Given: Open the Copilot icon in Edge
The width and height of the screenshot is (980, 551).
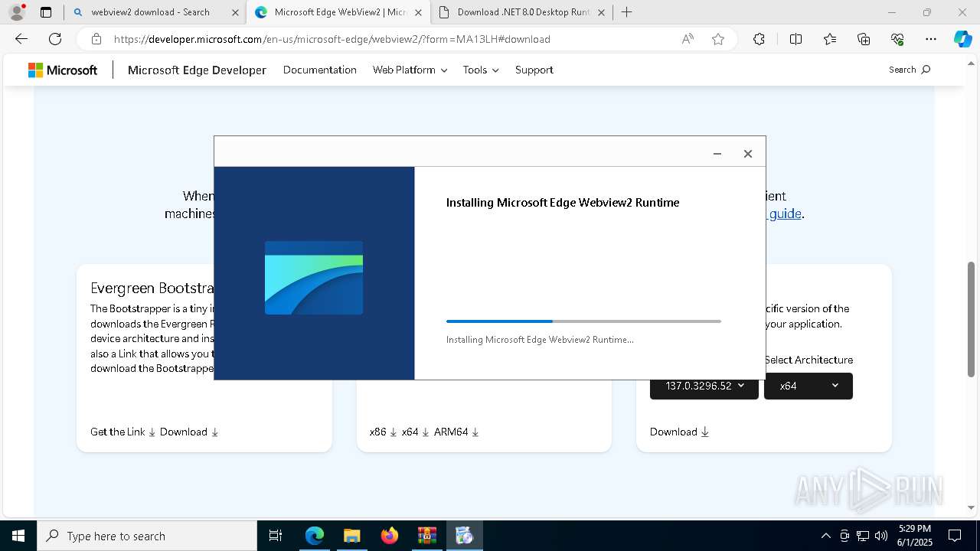Looking at the screenshot, I should click(962, 39).
